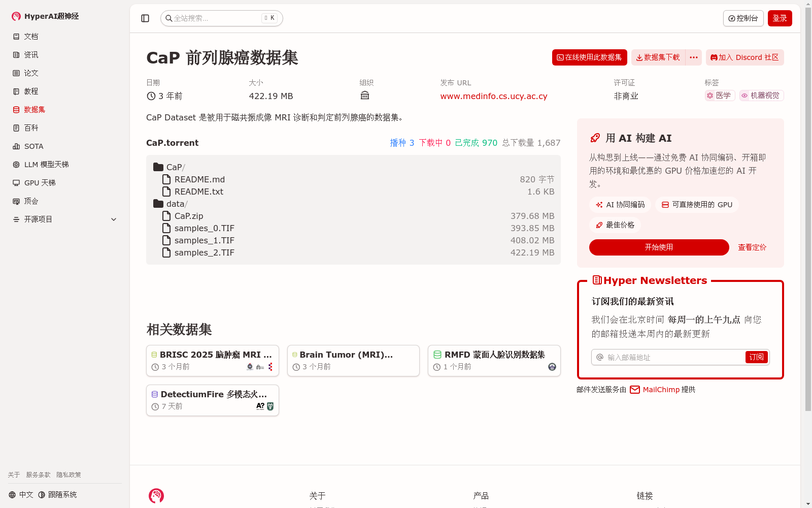Click 播种 3 seed count

point(402,143)
